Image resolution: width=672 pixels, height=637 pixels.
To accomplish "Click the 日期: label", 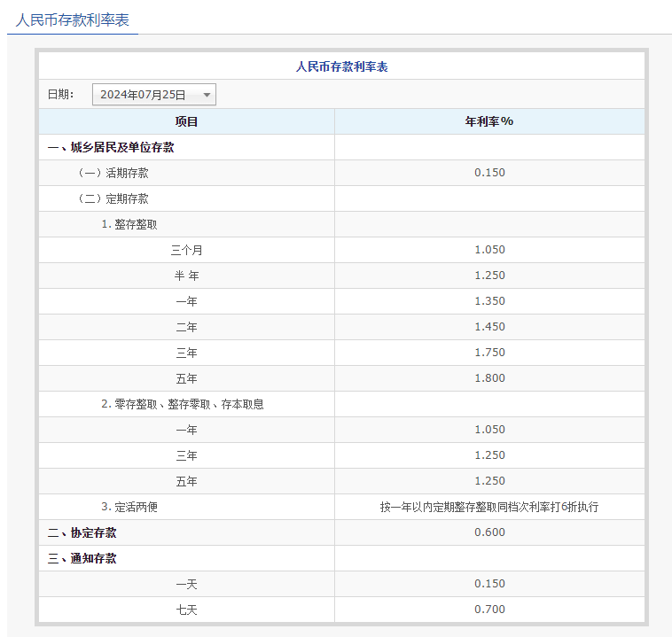I will point(60,94).
